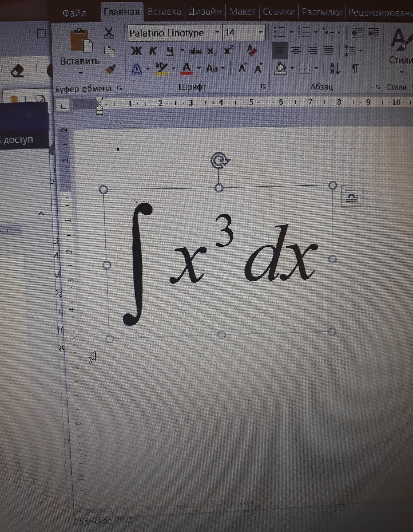Screen dimensions: 413x532
Task: Click the русский language indicator
Action: [241, 503]
